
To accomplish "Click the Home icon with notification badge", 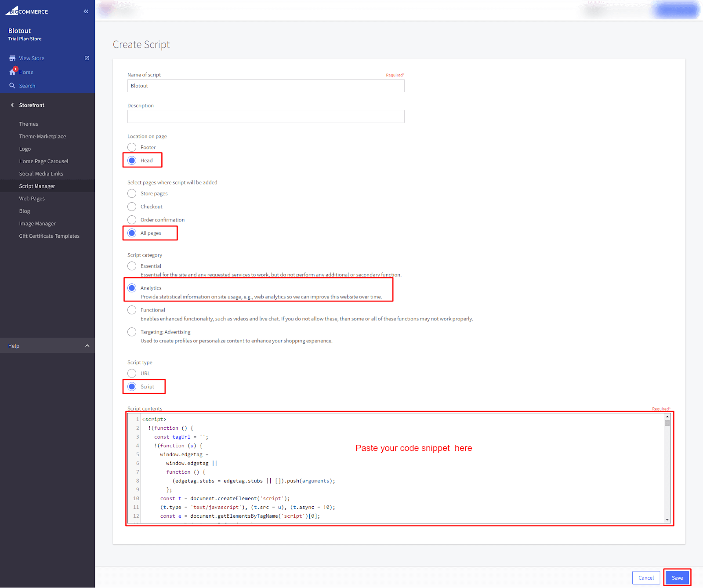I will pyautogui.click(x=13, y=72).
